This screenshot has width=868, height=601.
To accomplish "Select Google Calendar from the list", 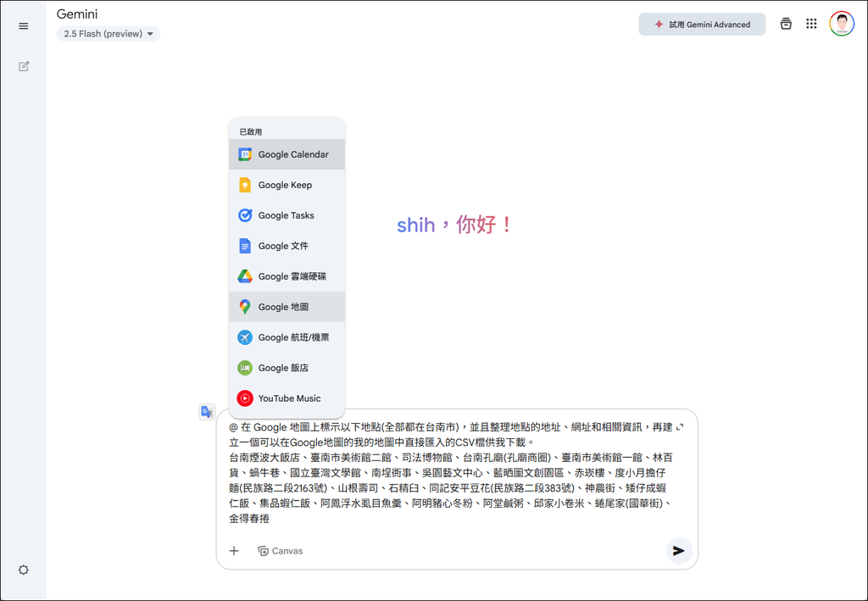I will click(287, 154).
